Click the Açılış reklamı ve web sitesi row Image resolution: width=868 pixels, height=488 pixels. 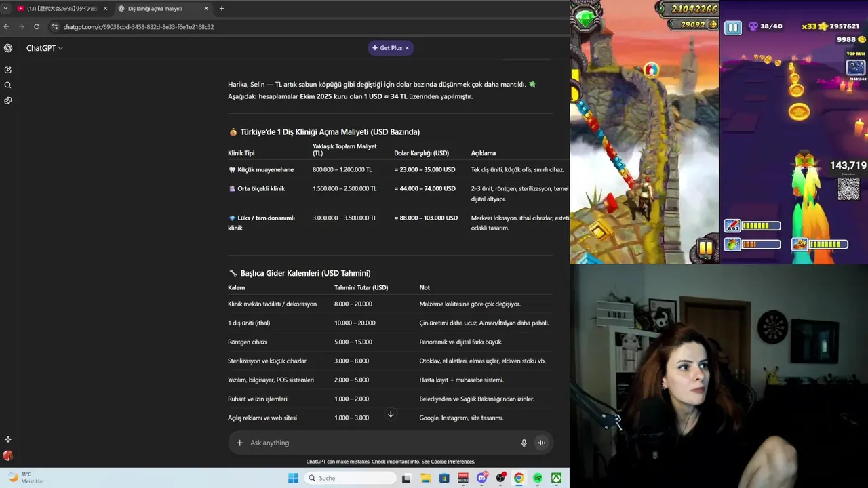click(390, 418)
